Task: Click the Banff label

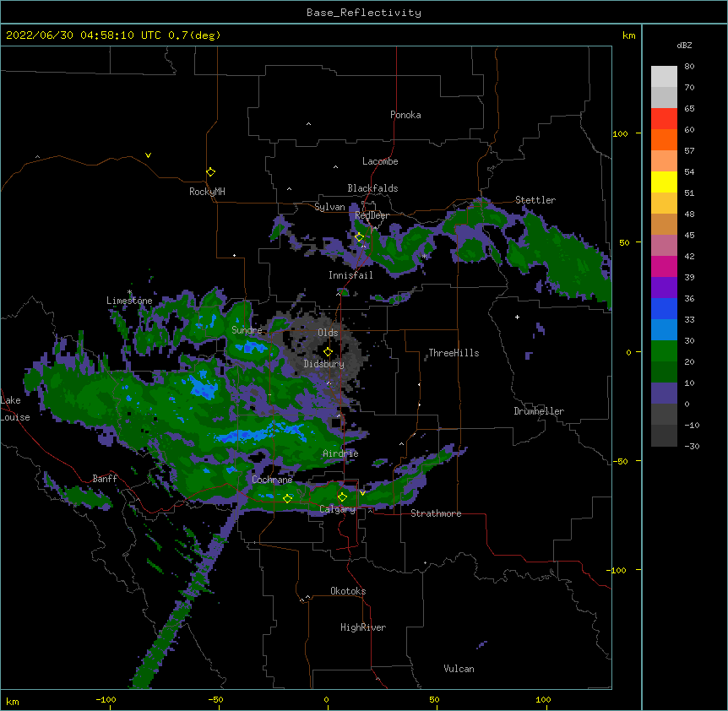Action: coord(105,479)
